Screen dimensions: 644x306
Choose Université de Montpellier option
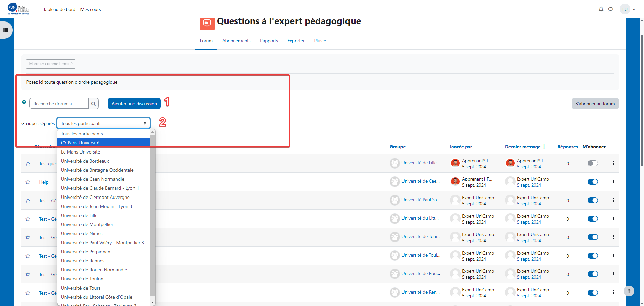click(x=103, y=224)
